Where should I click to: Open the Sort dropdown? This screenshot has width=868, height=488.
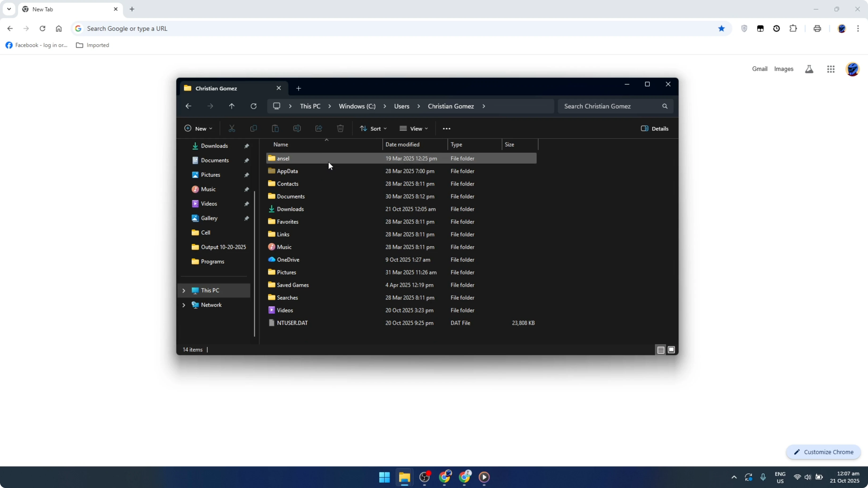tap(373, 129)
